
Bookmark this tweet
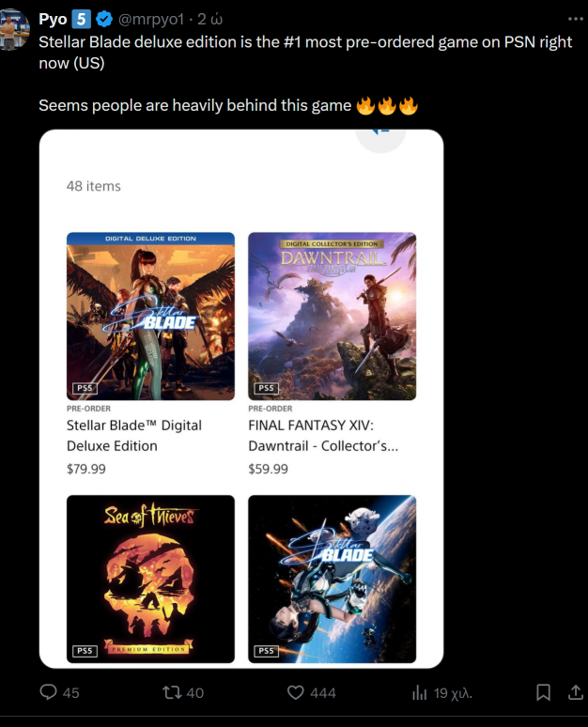click(543, 692)
